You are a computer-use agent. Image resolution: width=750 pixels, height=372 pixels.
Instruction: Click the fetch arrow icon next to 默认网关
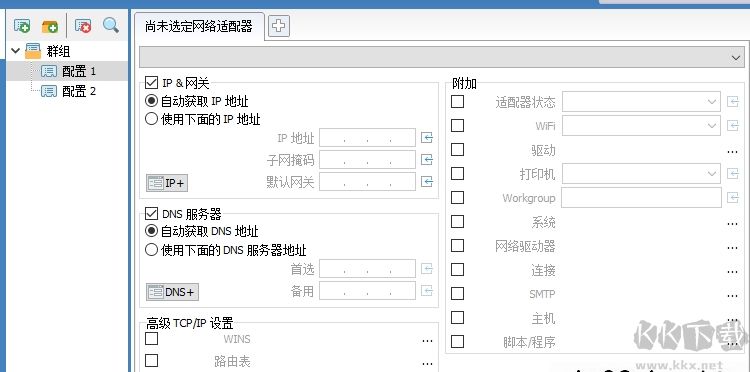click(427, 182)
